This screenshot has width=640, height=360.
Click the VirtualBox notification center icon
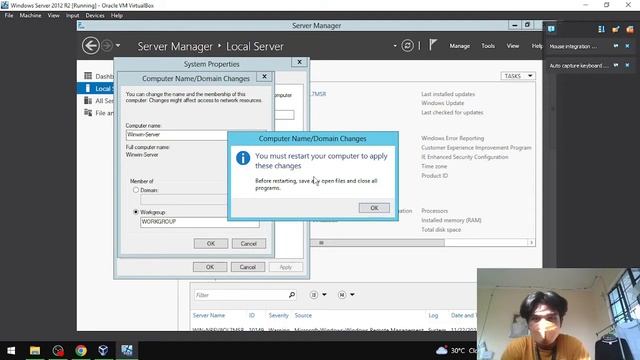pyautogui.click(x=551, y=29)
